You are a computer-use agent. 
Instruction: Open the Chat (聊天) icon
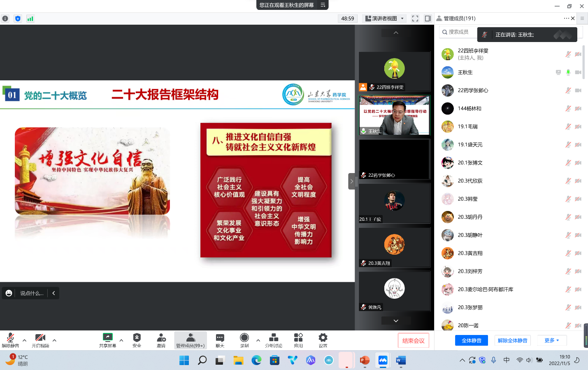pyautogui.click(x=220, y=338)
